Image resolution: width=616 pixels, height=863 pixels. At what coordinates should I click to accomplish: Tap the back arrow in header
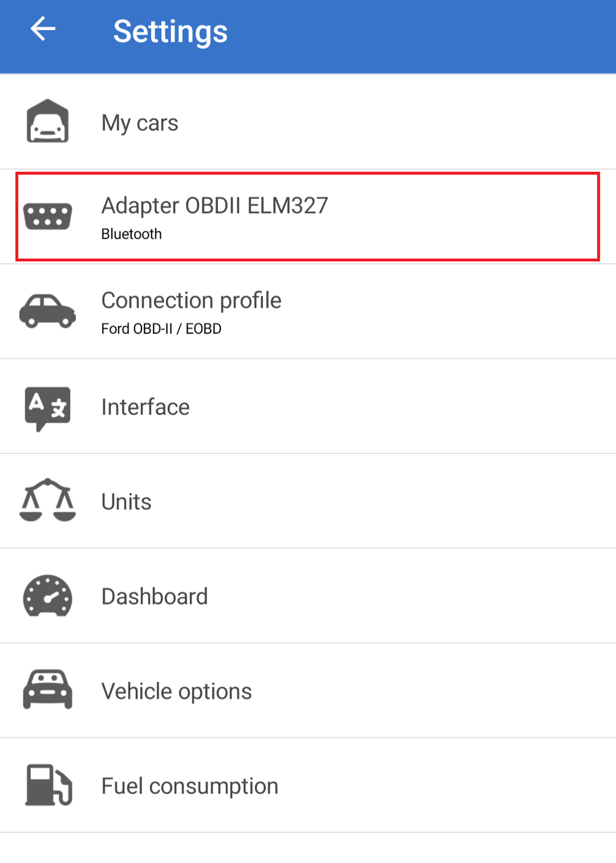coord(43,29)
